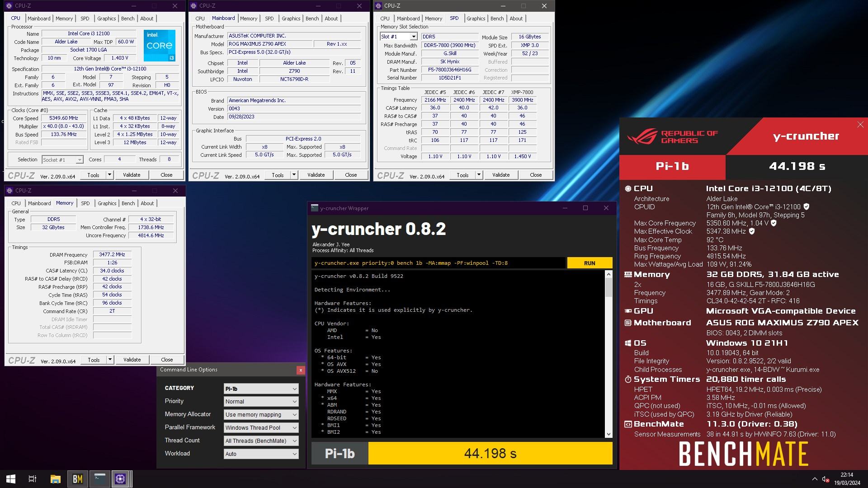Close the BenchMate result panel
Image resolution: width=868 pixels, height=488 pixels.
click(x=860, y=125)
